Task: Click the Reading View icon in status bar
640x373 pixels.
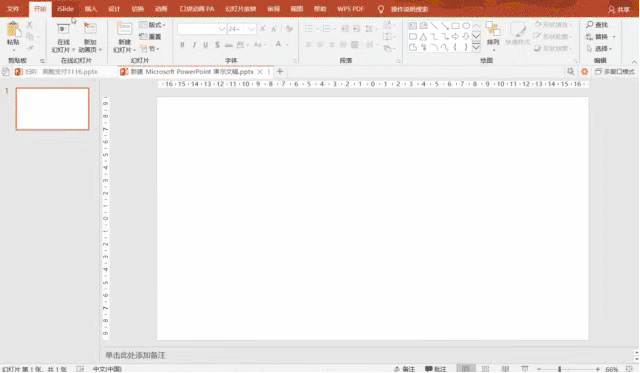Action: point(505,369)
